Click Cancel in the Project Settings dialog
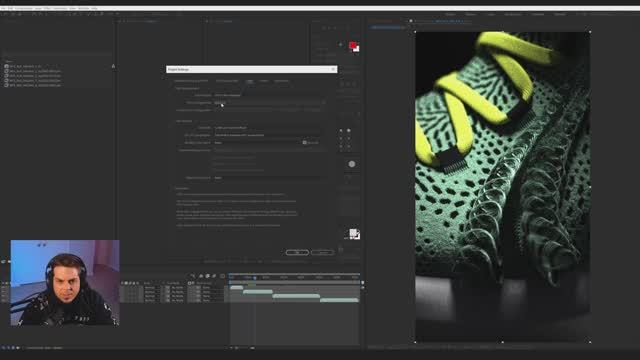The width and height of the screenshot is (640, 360). (x=322, y=252)
